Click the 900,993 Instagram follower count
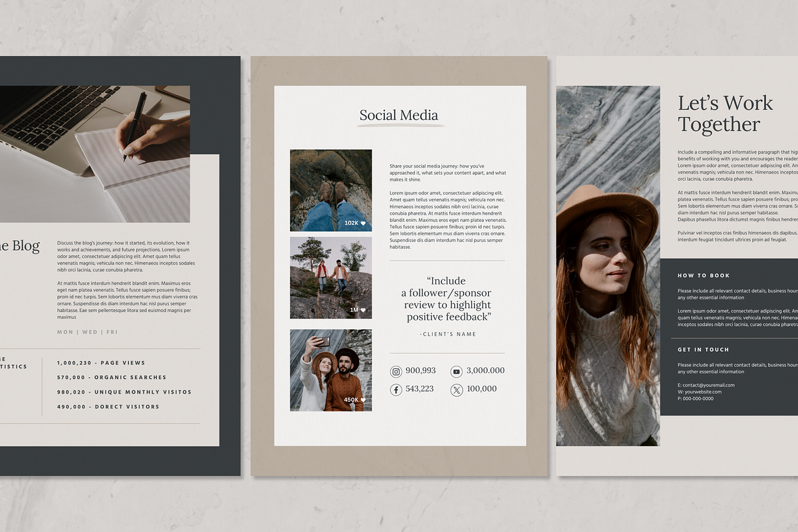Viewport: 798px width, 532px height. [x=420, y=370]
